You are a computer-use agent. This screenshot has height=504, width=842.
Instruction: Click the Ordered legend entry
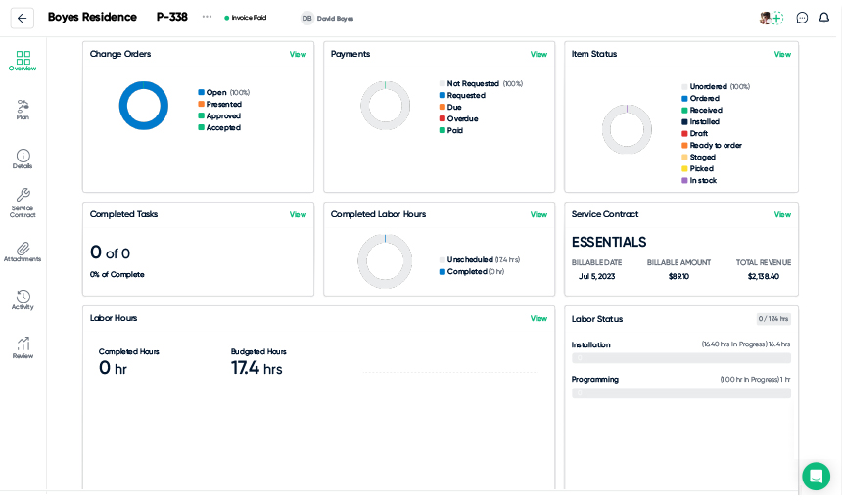[x=701, y=98]
